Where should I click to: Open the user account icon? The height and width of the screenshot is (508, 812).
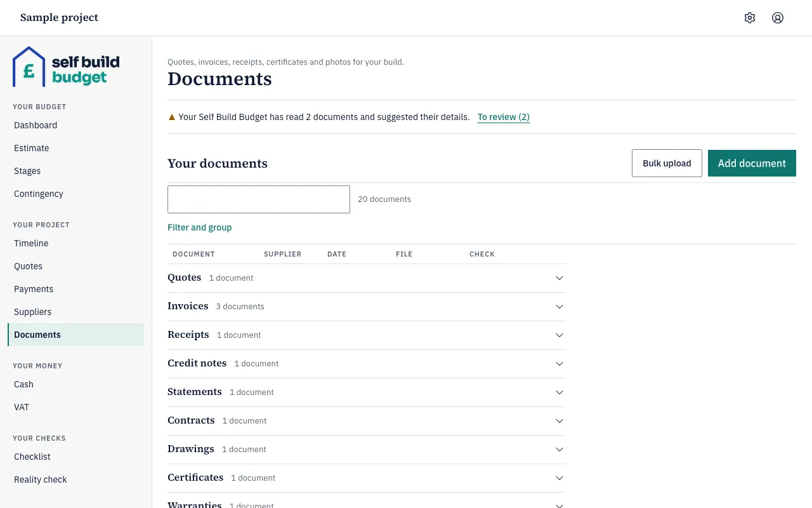coord(778,18)
